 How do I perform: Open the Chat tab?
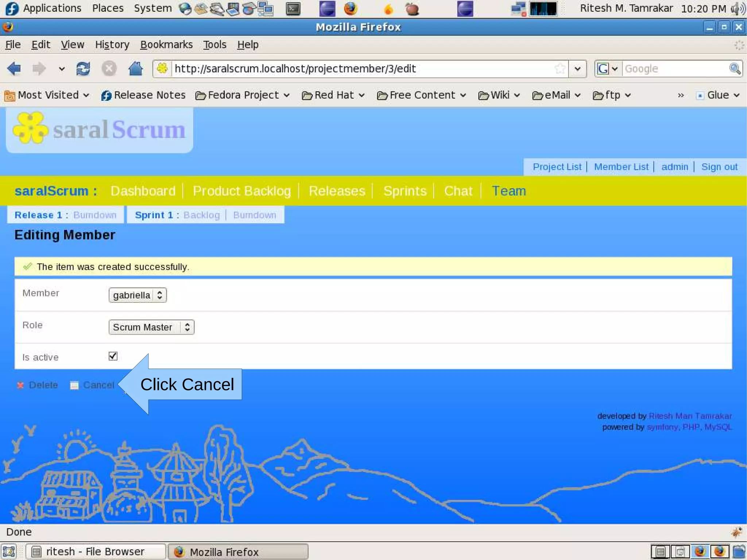click(x=458, y=191)
